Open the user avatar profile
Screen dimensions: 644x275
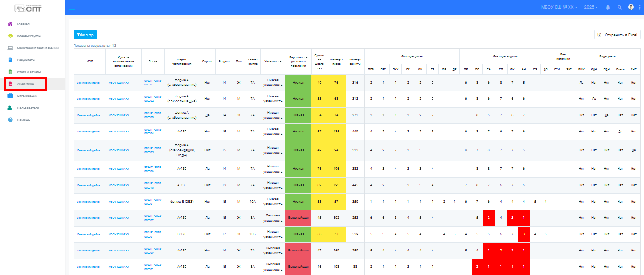(x=631, y=7)
